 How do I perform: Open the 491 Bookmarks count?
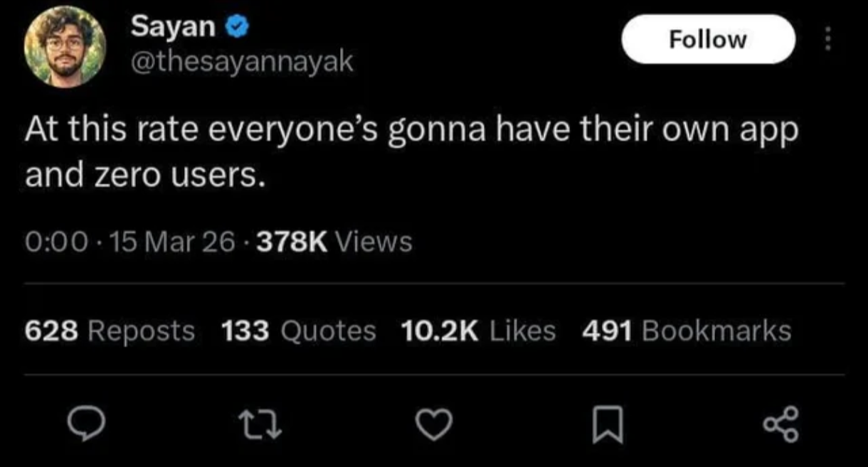(x=687, y=330)
